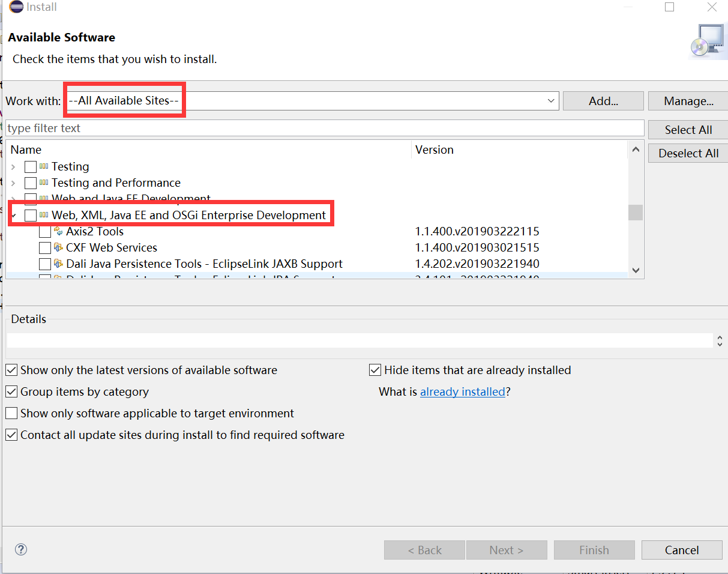Select Dali Java Persistence Tools JAXB Support text
This screenshot has height=574, width=728.
tap(204, 264)
